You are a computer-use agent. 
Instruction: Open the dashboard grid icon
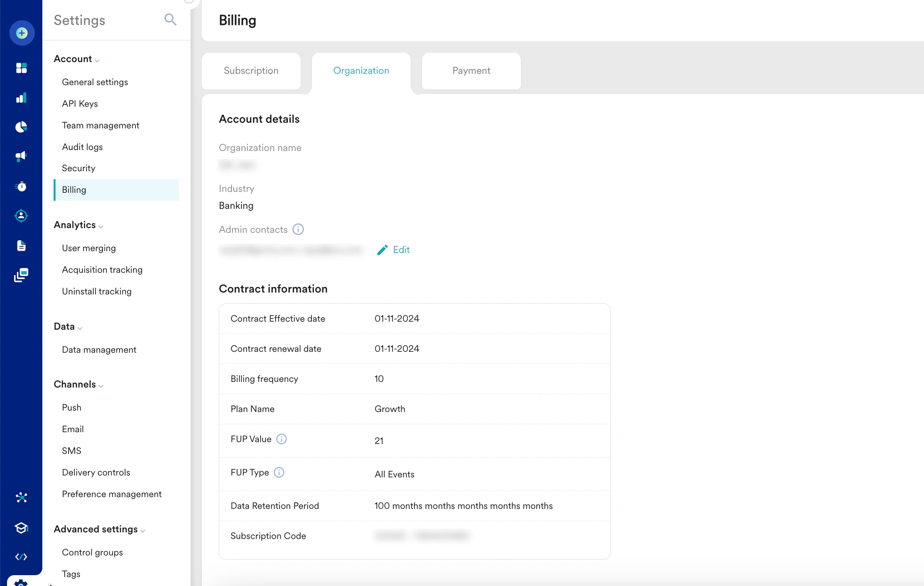click(x=21, y=68)
